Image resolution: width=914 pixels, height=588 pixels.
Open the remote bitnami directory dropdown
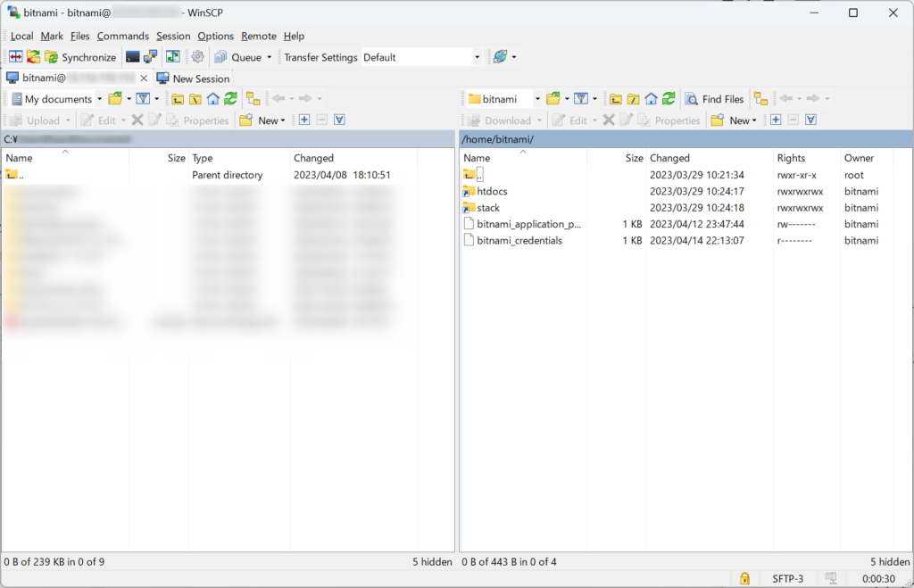[505, 99]
